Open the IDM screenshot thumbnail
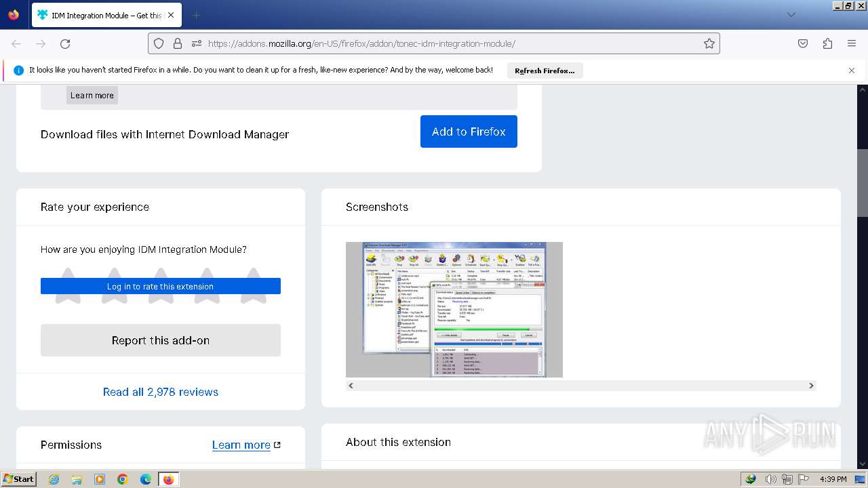This screenshot has width=868, height=488. [x=454, y=310]
